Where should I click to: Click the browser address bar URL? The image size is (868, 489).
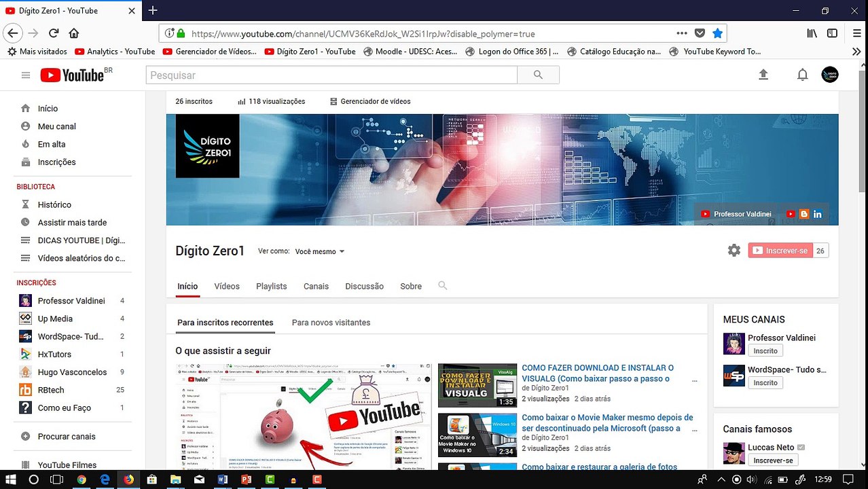click(363, 33)
